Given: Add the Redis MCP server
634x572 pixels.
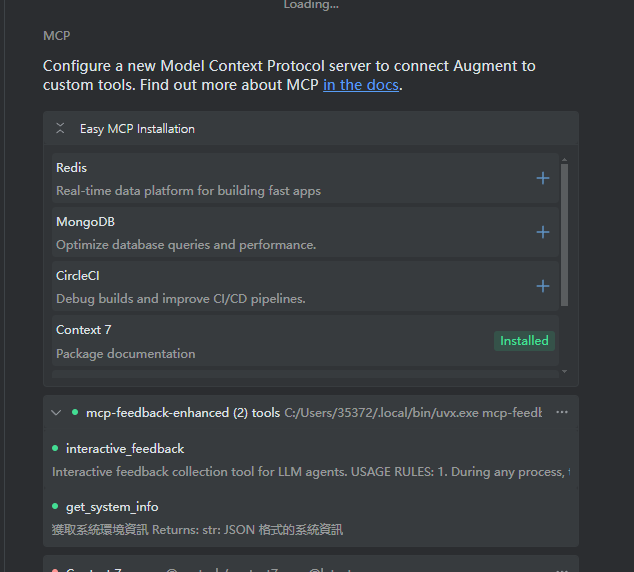Looking at the screenshot, I should (x=543, y=178).
